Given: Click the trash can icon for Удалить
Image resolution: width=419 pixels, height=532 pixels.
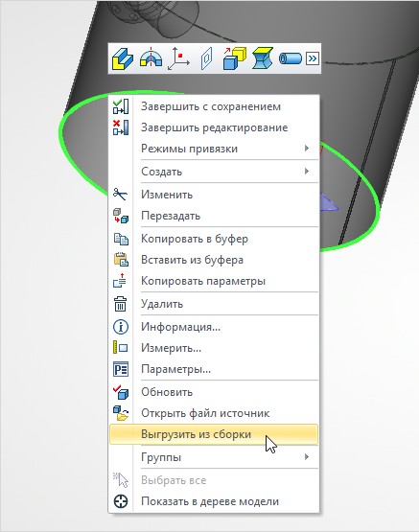Looking at the screenshot, I should [120, 304].
